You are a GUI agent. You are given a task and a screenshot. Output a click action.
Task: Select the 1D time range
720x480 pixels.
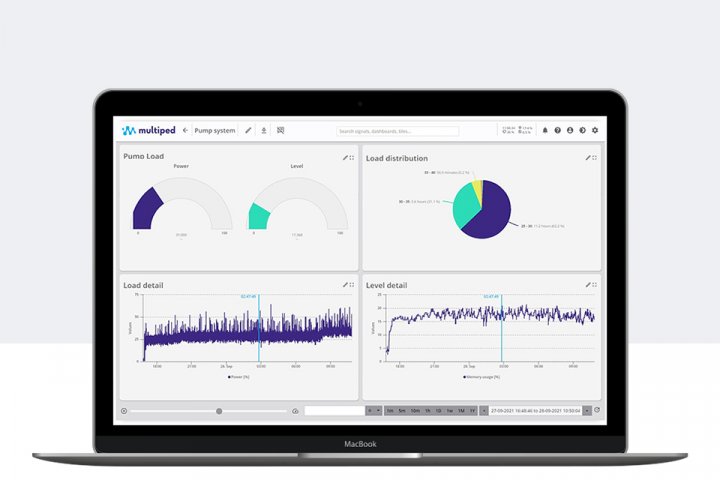pos(438,411)
